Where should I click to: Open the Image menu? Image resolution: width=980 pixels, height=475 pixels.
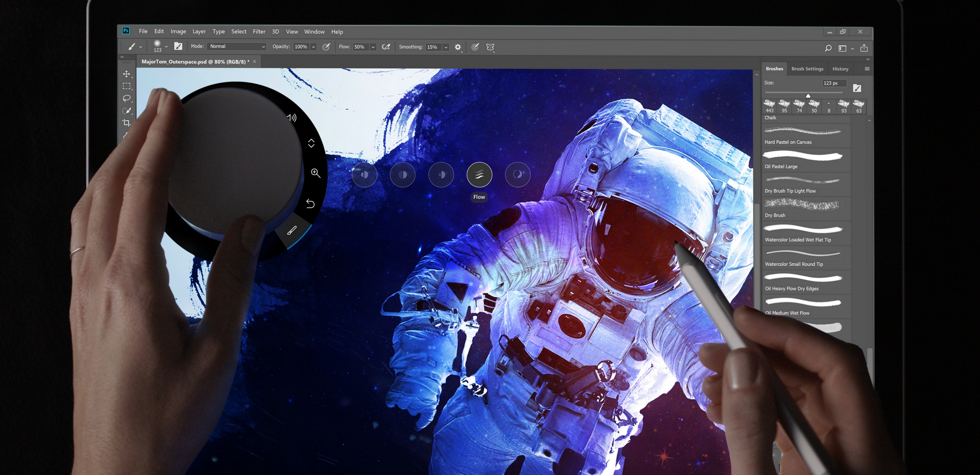pos(178,32)
